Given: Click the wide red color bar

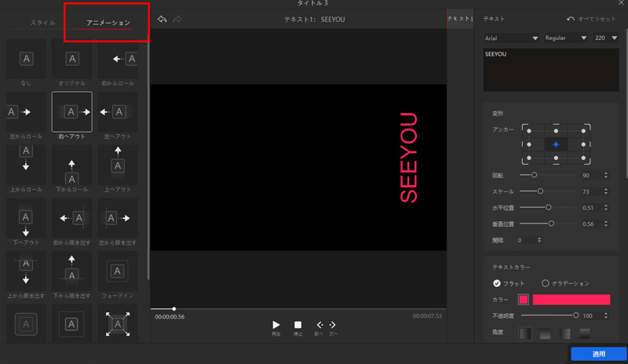Looking at the screenshot, I should click(x=571, y=300).
